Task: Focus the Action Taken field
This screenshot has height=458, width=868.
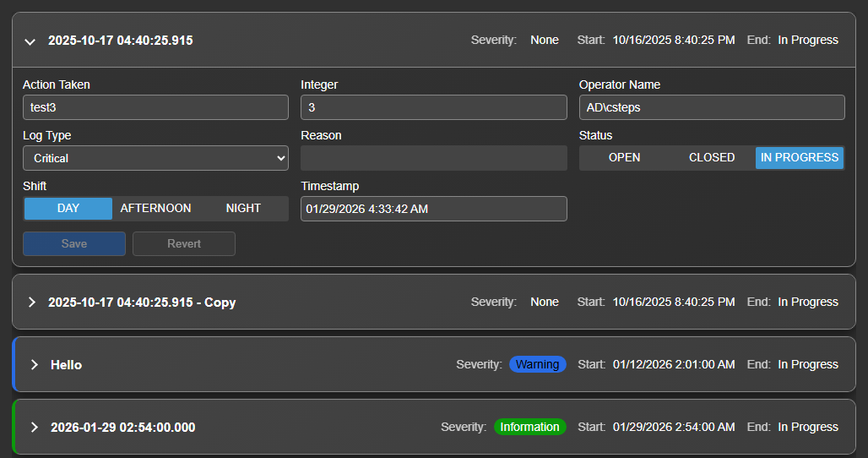Action: (x=155, y=107)
